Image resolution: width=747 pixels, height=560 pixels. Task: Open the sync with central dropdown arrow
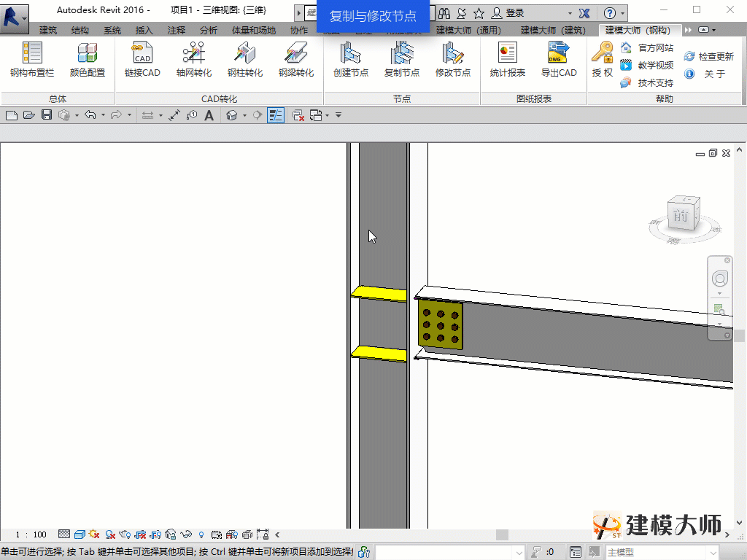pos(76,115)
